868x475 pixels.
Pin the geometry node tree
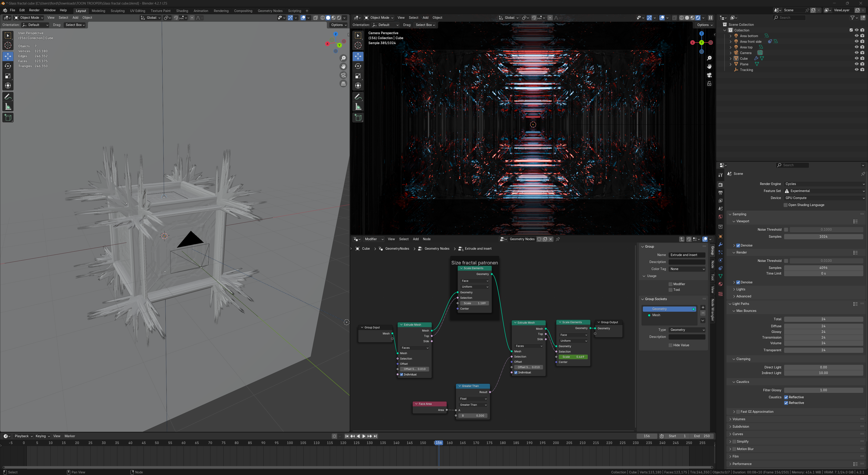point(558,239)
